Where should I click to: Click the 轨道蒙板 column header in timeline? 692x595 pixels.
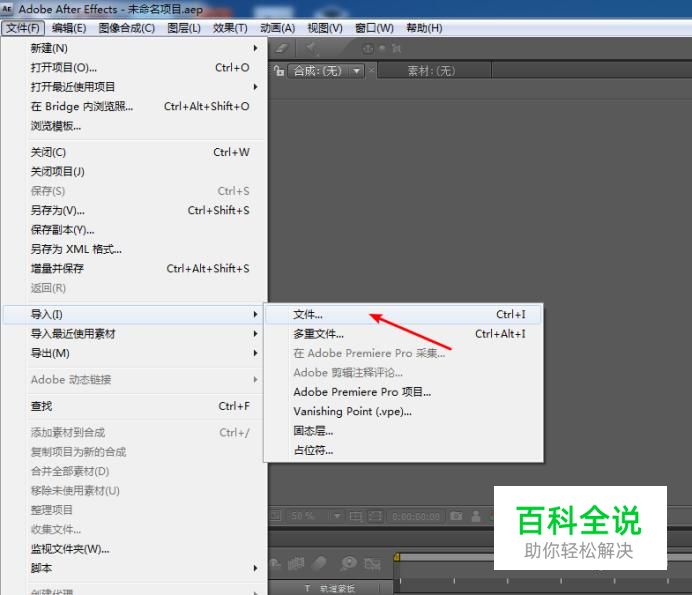coord(337,588)
